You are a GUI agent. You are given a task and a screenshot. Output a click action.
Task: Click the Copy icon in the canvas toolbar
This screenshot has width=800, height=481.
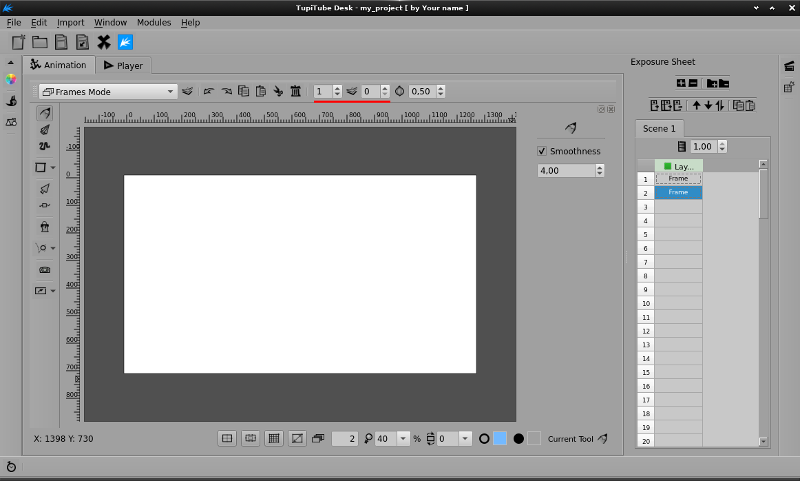coord(244,91)
